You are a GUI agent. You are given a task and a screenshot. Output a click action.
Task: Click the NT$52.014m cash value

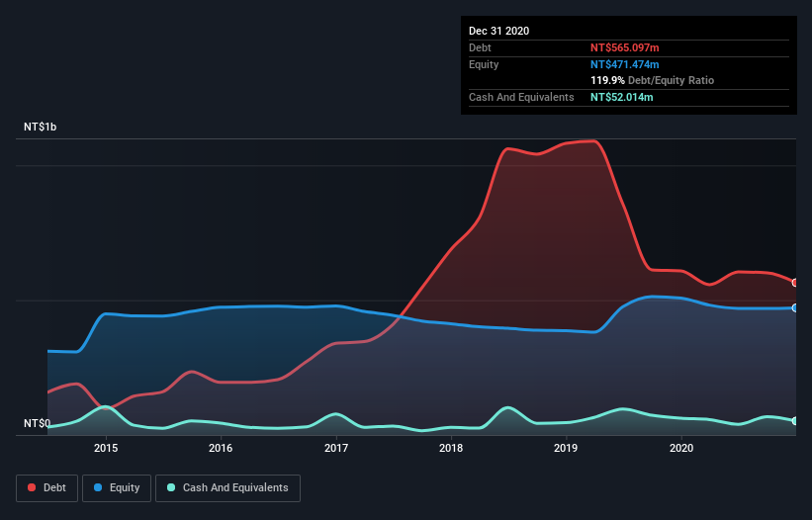(621, 97)
